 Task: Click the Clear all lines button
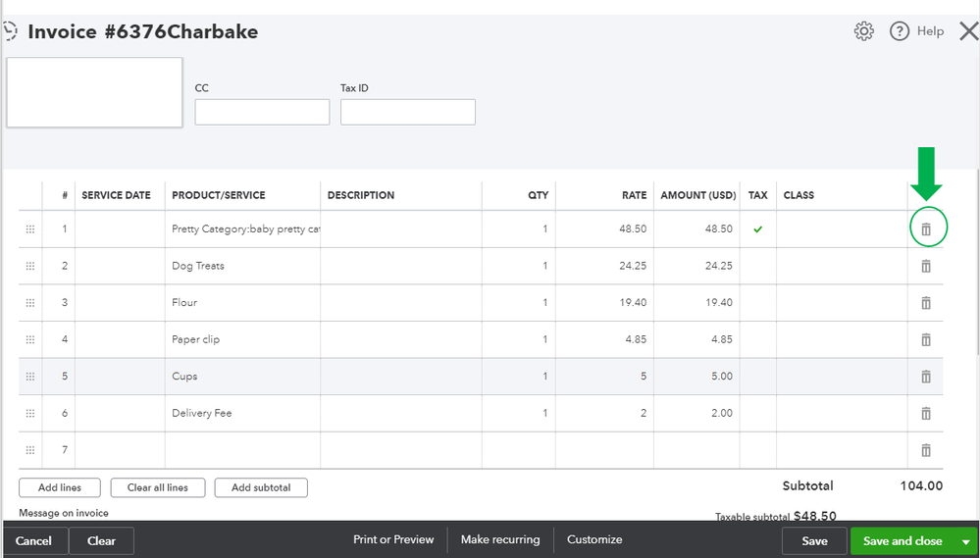pyautogui.click(x=157, y=487)
